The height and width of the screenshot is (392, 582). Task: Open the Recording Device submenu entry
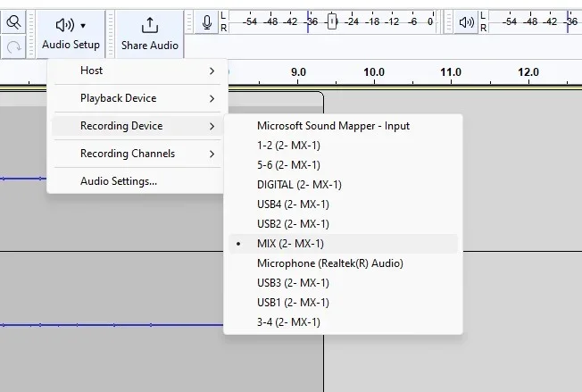[137, 126]
